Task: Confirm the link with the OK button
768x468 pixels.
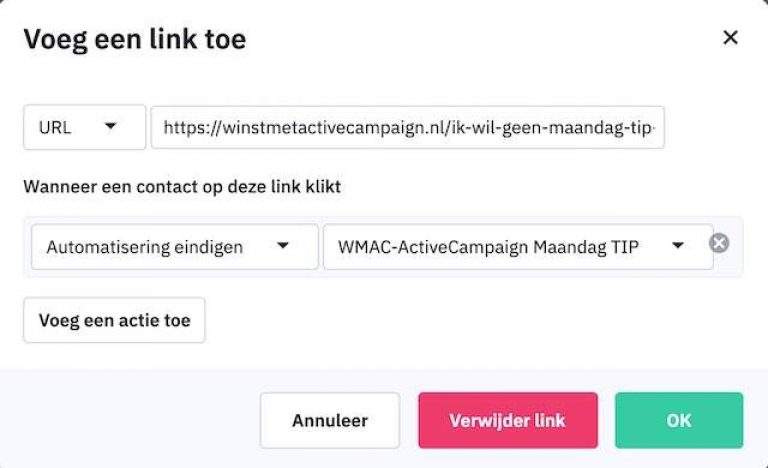Action: click(678, 420)
